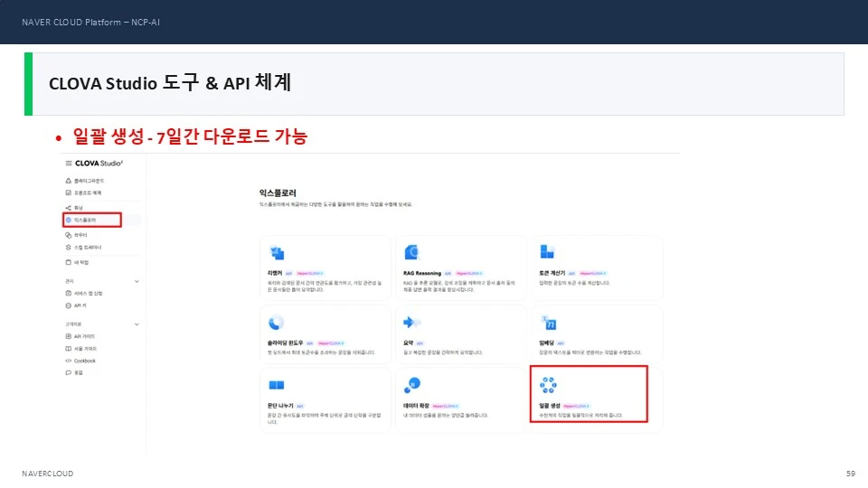Click the 익스플로러 page heading
The height and width of the screenshot is (488, 868).
coord(278,193)
